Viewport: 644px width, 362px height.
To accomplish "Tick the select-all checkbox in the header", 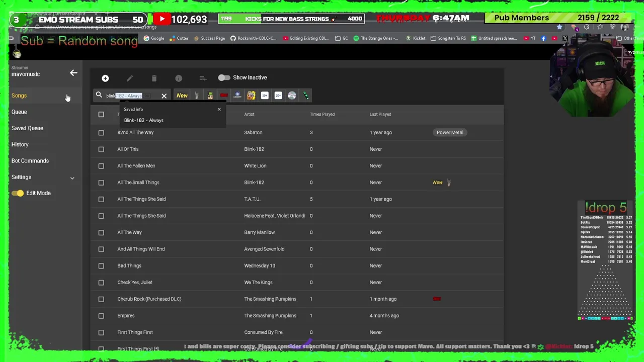I will tap(101, 114).
